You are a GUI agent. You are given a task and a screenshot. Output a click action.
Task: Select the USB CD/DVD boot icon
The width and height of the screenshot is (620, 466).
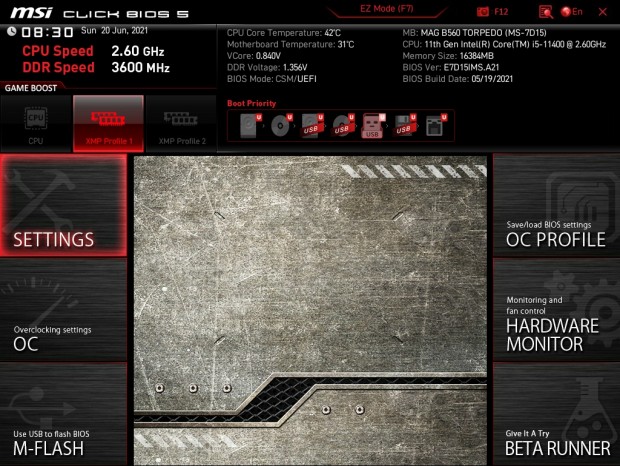(x=343, y=126)
